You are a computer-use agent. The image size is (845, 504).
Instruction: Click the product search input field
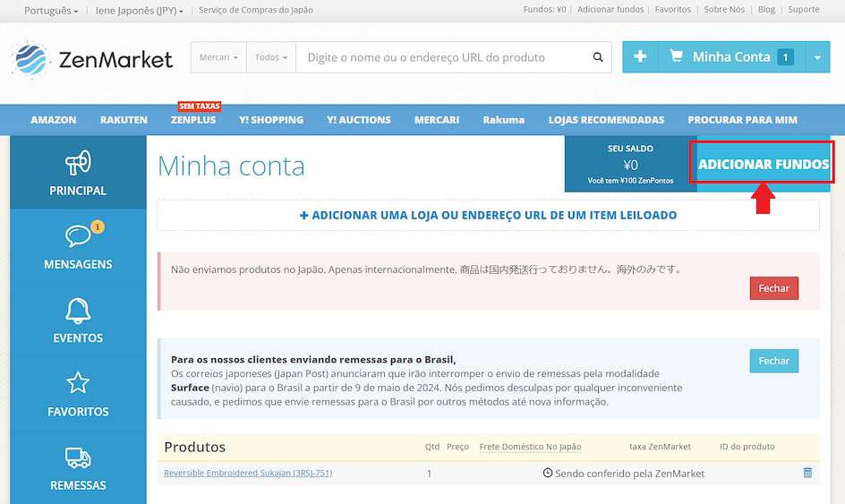click(x=442, y=57)
